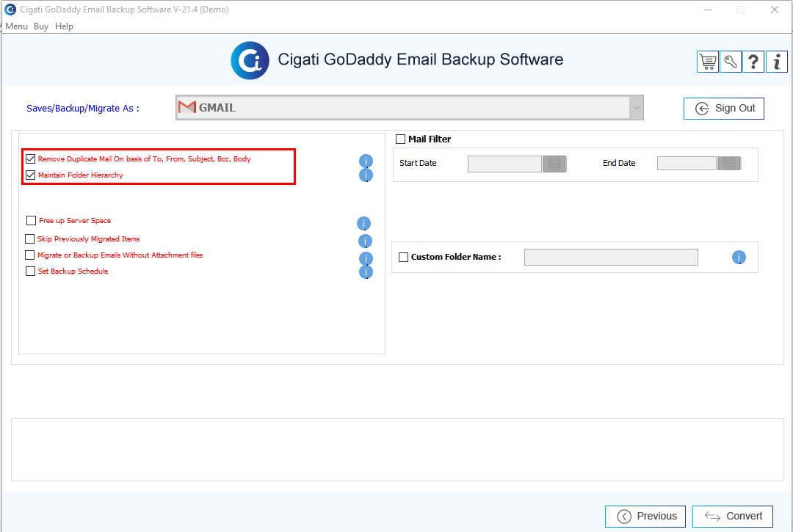The image size is (793, 532).
Task: Enable the Mail Filter checkbox
Action: coord(401,139)
